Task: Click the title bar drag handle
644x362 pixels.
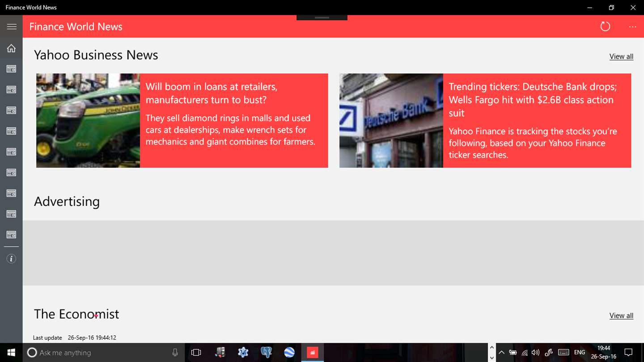Action: point(322,17)
